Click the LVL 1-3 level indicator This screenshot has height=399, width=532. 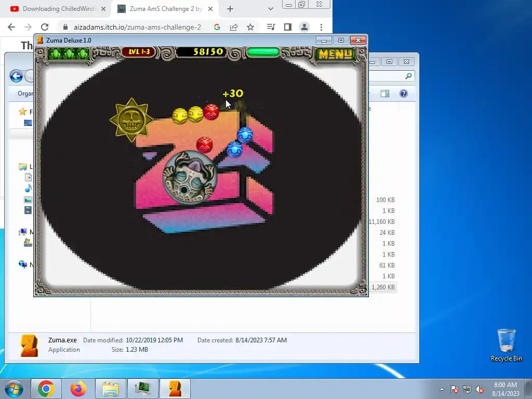tap(138, 52)
